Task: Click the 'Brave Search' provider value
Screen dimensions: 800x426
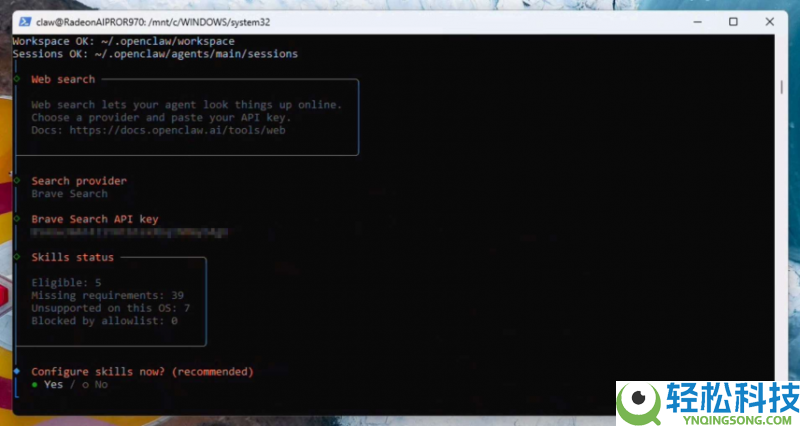Action: pyautogui.click(x=69, y=194)
